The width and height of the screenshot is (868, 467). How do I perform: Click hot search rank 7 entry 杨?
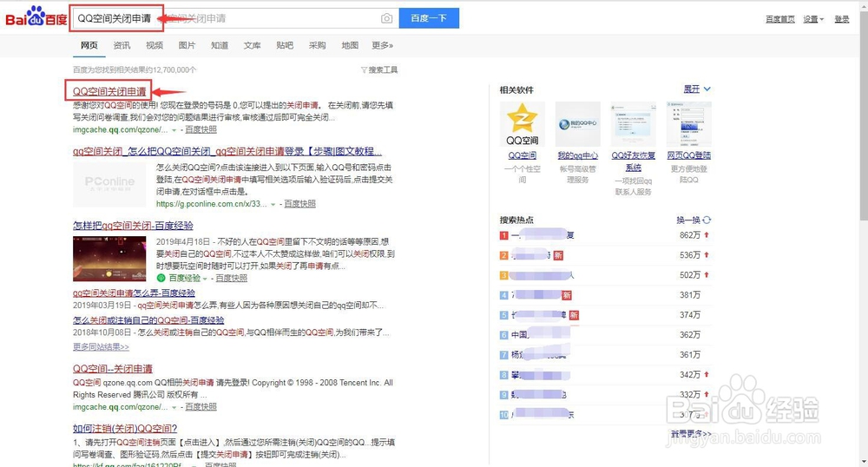click(540, 355)
